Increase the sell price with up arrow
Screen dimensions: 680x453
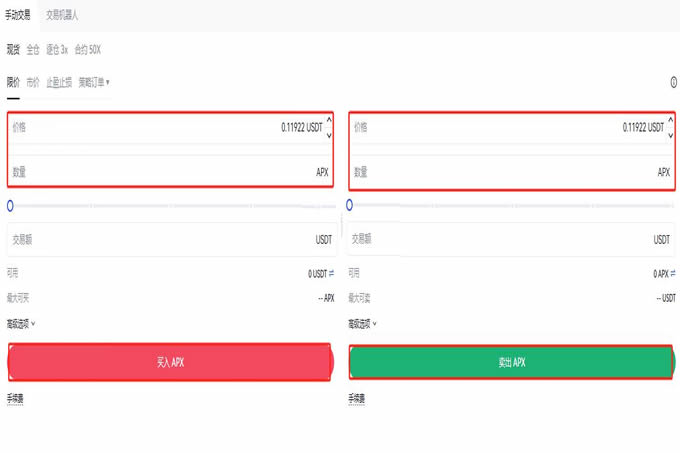click(x=670, y=121)
